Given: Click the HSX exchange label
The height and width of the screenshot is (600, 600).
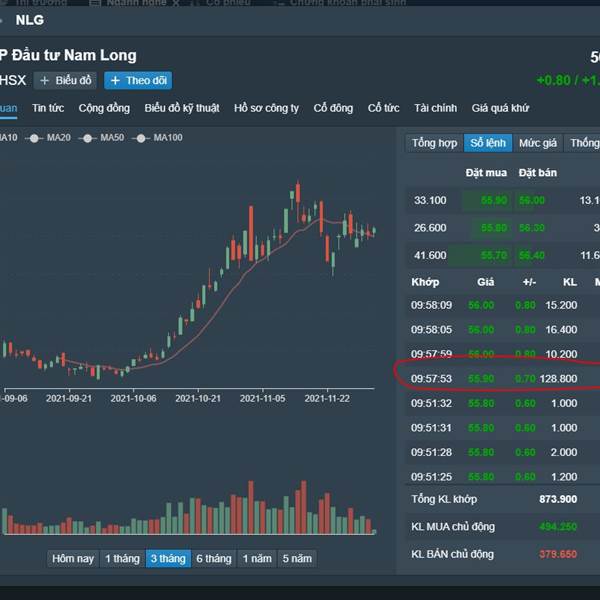Looking at the screenshot, I should pos(13,80).
